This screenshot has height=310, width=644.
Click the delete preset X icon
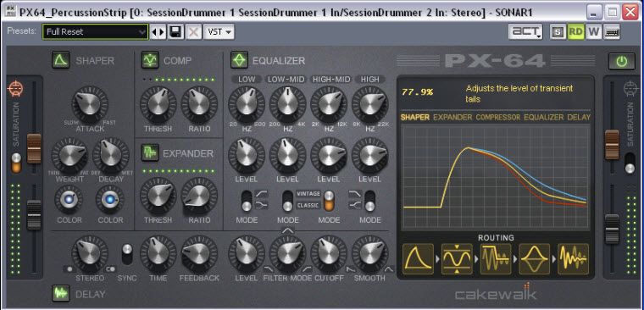pyautogui.click(x=193, y=32)
